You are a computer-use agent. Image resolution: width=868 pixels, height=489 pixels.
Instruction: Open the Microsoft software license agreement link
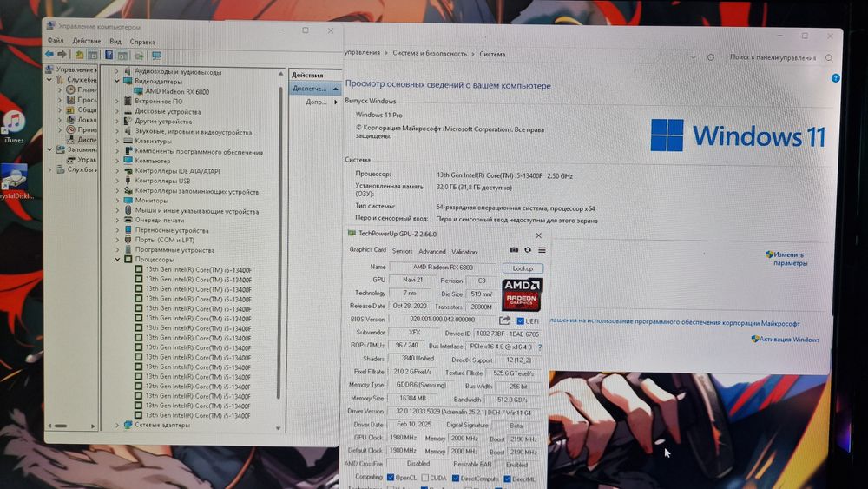(x=674, y=322)
